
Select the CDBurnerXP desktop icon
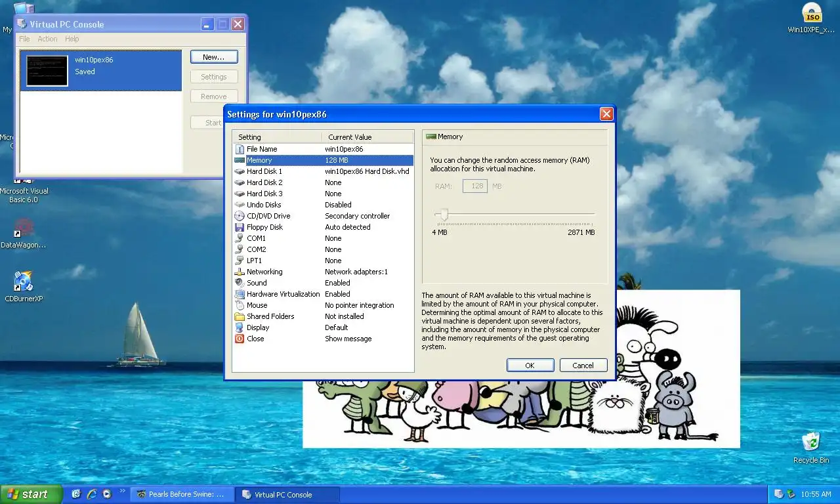[24, 287]
